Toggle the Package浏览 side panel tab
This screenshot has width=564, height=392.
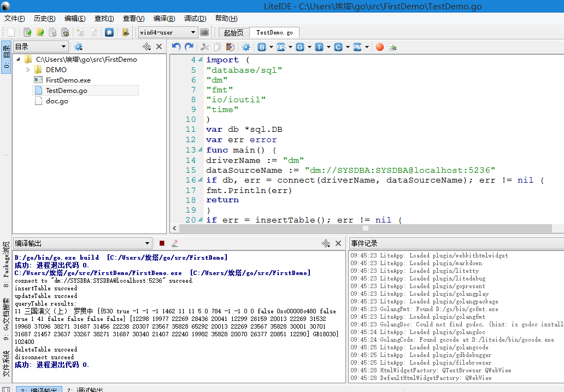point(6,264)
